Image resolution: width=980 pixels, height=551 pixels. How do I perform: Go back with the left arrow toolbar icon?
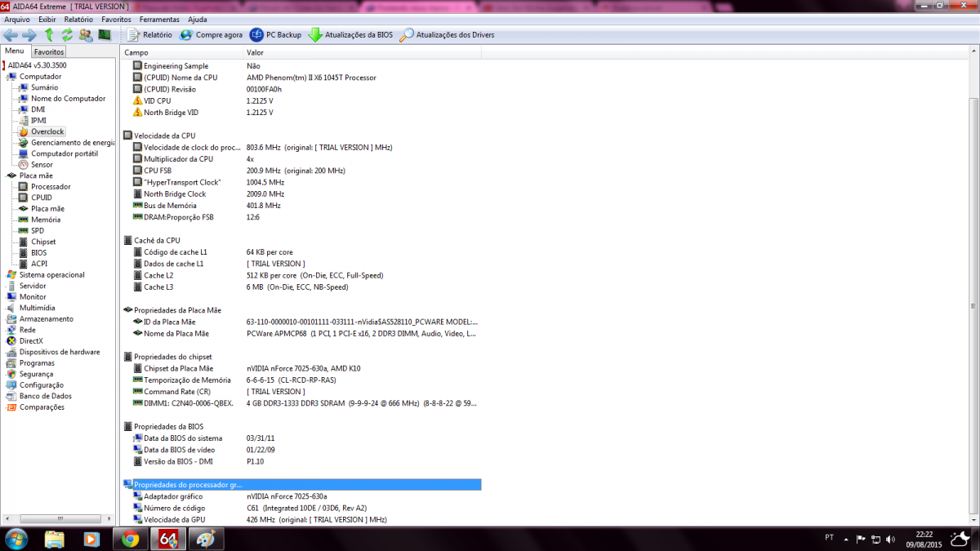[10, 35]
